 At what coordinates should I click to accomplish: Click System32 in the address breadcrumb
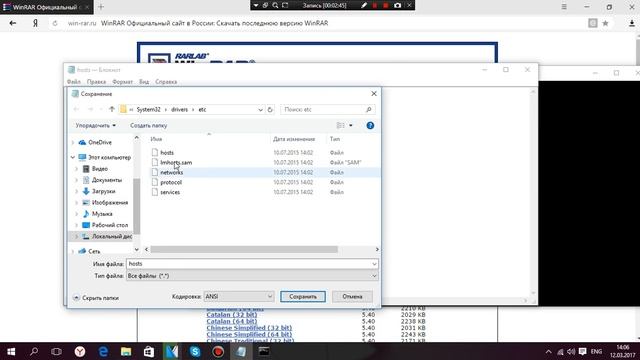pos(148,109)
